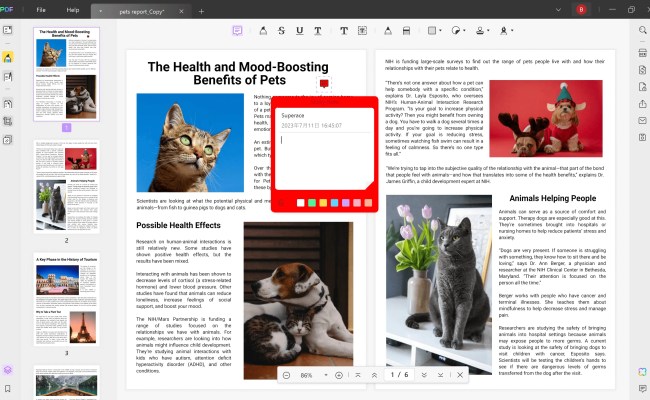Delete the sticky note via trash icon
650x400 pixels.
pyautogui.click(x=281, y=203)
